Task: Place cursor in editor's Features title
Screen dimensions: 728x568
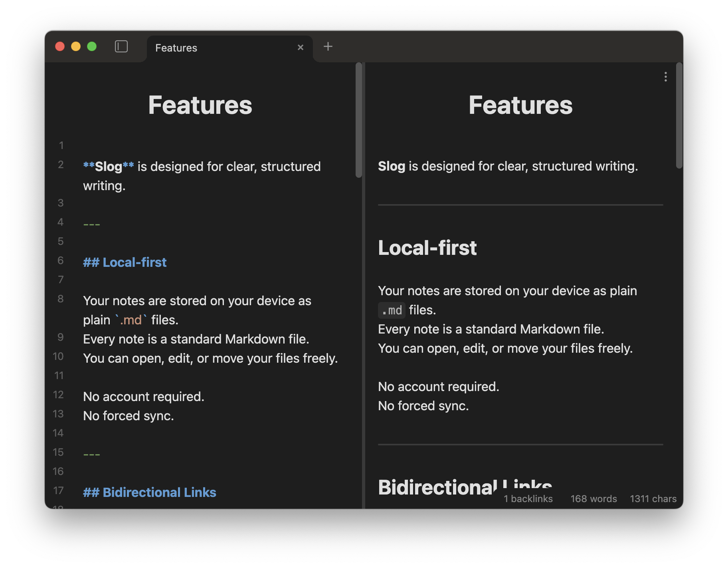Action: [x=200, y=105]
